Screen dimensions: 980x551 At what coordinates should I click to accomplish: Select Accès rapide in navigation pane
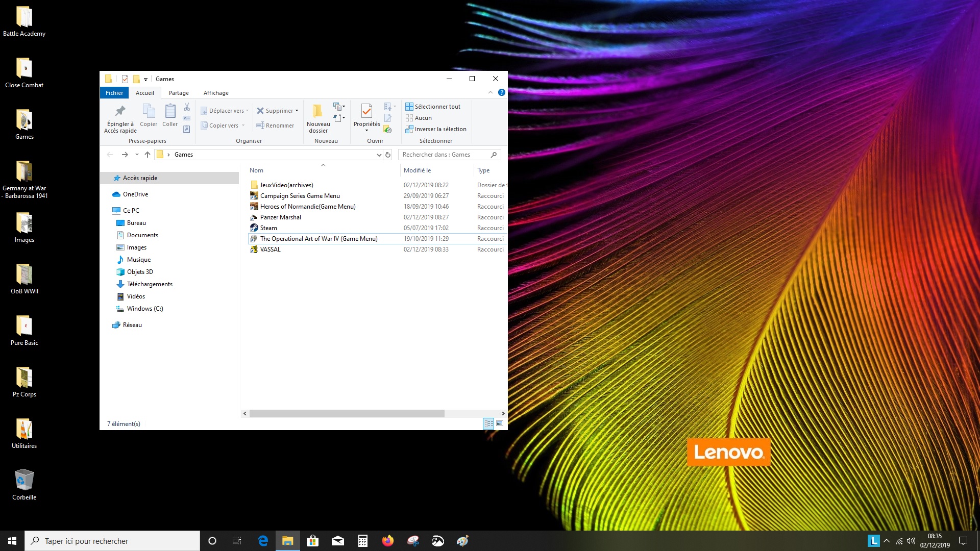click(x=169, y=178)
